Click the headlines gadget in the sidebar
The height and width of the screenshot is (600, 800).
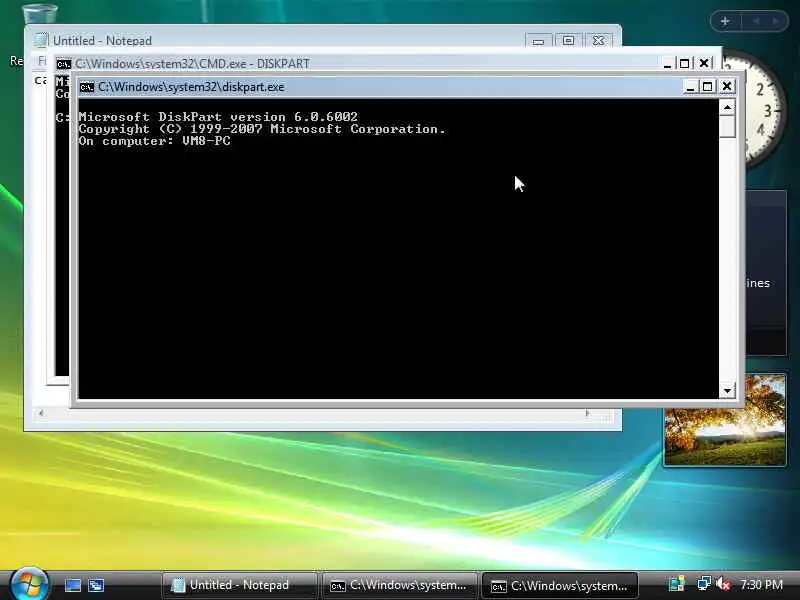click(x=765, y=273)
